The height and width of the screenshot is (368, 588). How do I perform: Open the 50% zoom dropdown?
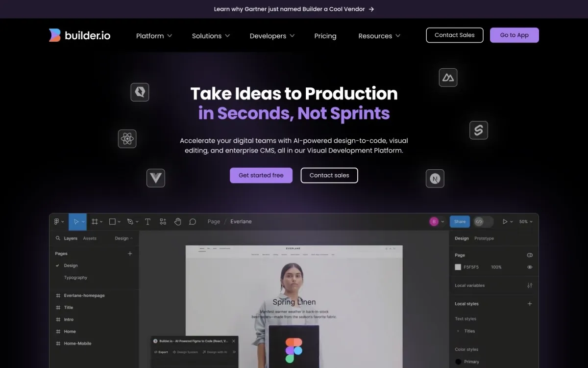pyautogui.click(x=525, y=221)
